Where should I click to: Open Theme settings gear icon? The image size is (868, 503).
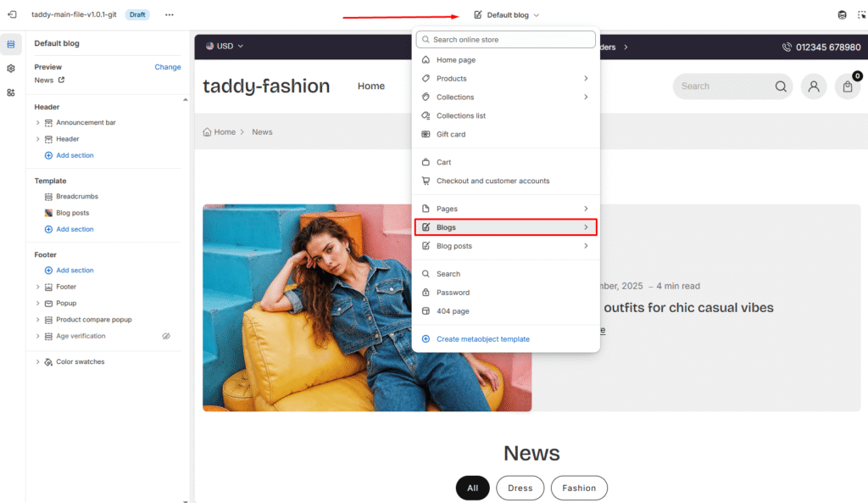(x=11, y=68)
